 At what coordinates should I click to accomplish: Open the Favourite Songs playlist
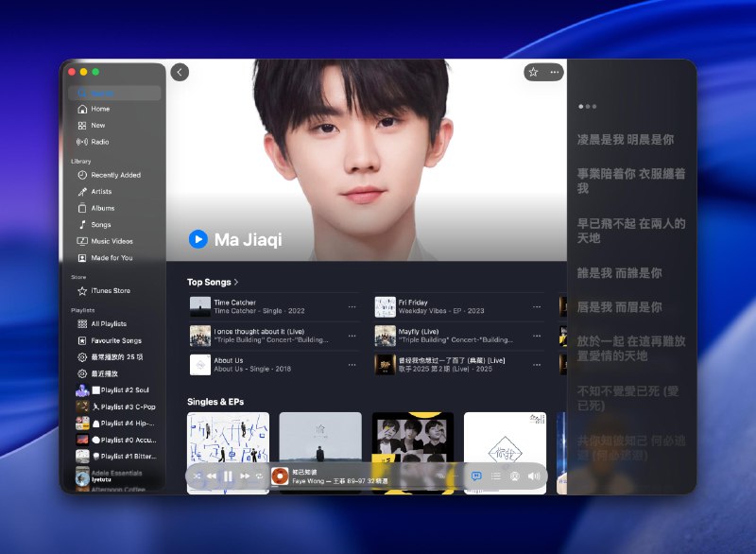coord(115,340)
